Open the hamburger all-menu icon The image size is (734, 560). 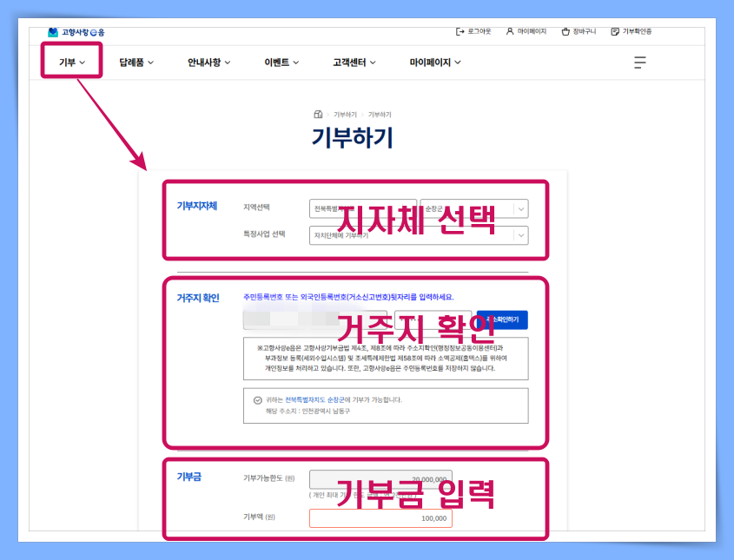click(x=640, y=63)
